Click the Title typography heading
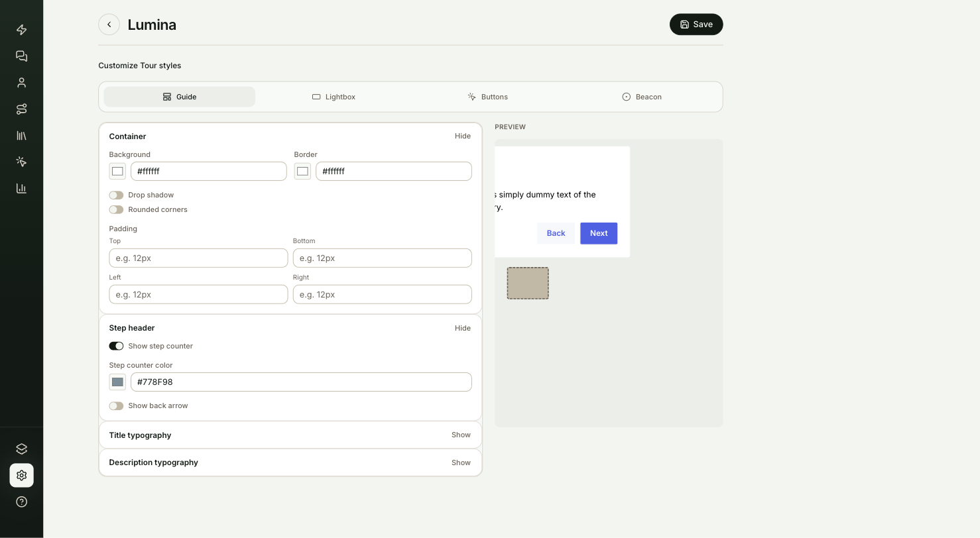Screen dimensions: 980x538 tap(140, 435)
